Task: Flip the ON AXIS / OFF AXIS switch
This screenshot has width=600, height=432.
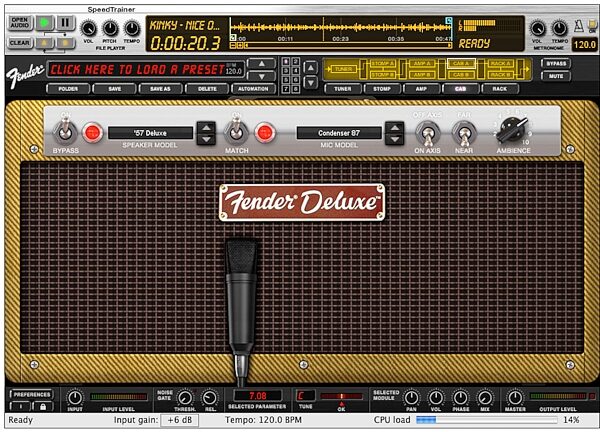Action: (427, 134)
